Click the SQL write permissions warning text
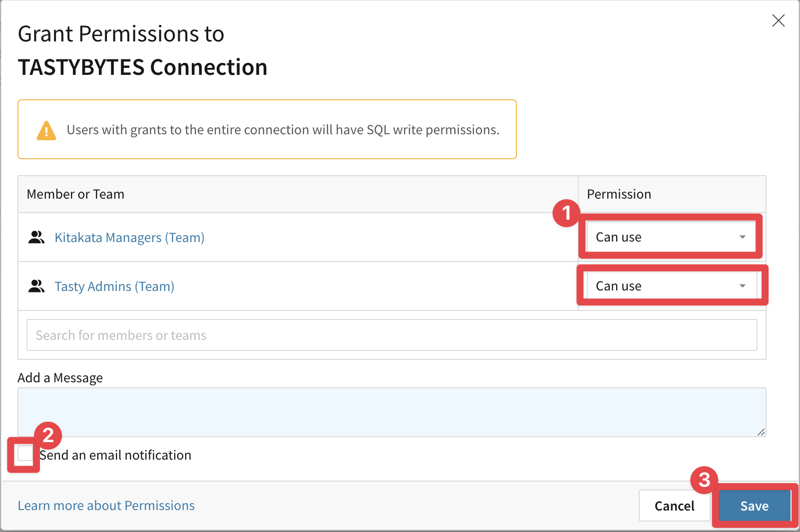Viewport: 800px width, 532px height. click(x=283, y=130)
